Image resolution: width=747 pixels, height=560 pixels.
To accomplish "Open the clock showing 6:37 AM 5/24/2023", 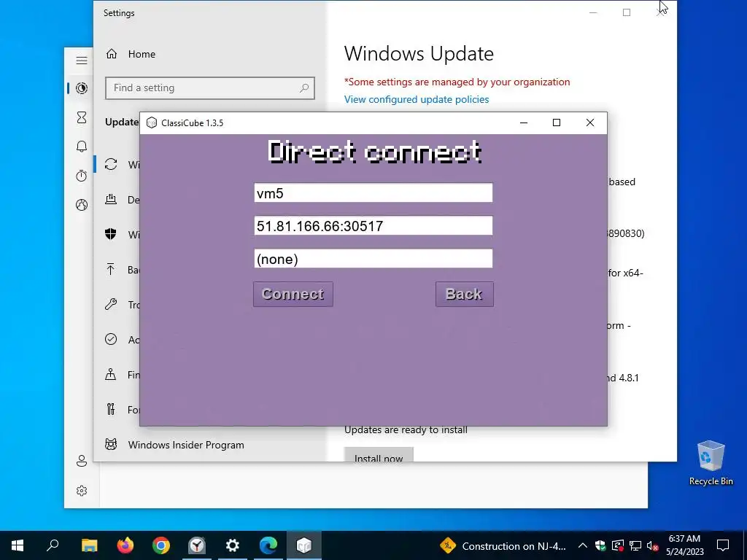I will point(684,545).
